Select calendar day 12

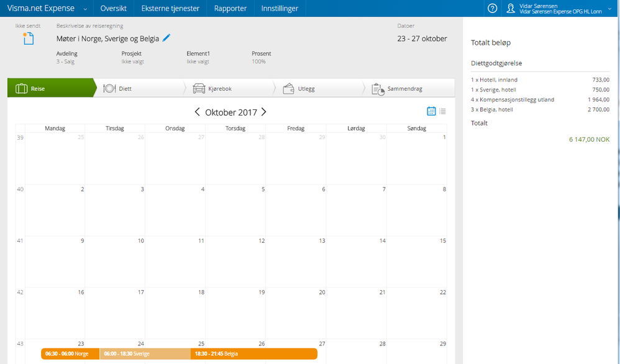click(262, 240)
